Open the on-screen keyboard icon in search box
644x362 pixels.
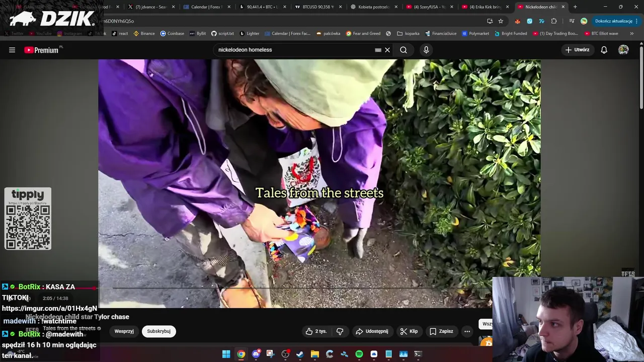click(x=378, y=50)
